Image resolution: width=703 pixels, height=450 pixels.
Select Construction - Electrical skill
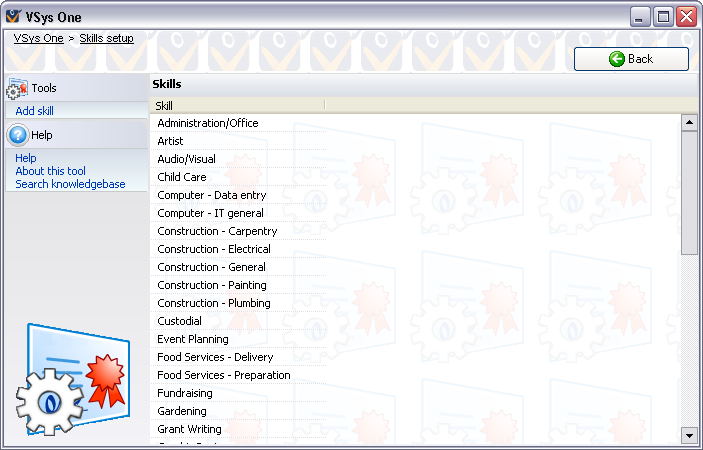point(238,249)
